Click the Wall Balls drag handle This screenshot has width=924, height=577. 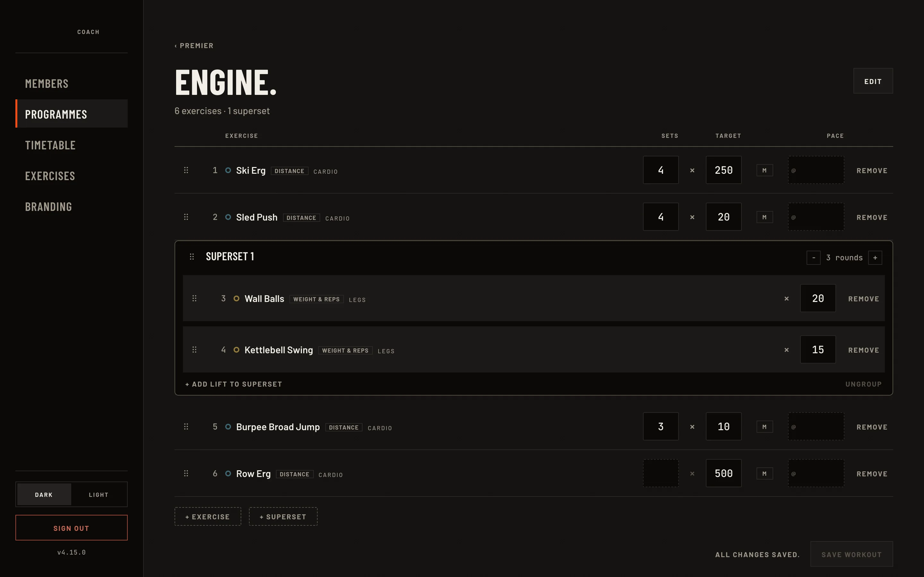(x=194, y=298)
